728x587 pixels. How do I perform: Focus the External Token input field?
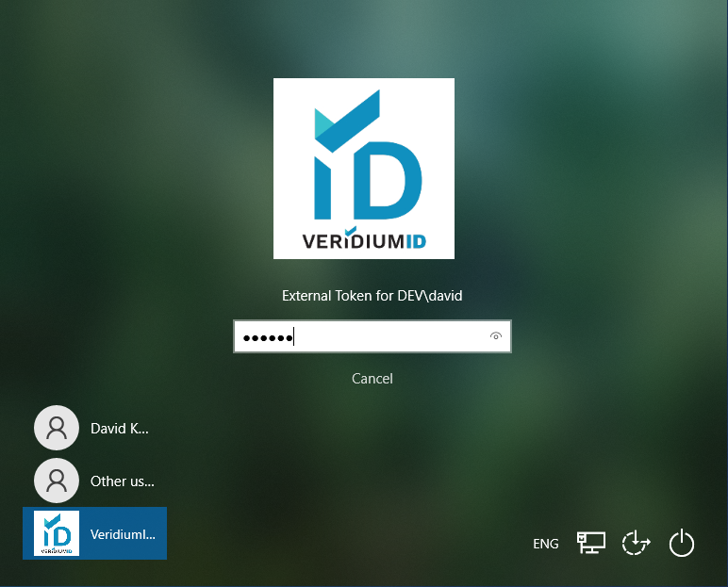click(372, 336)
